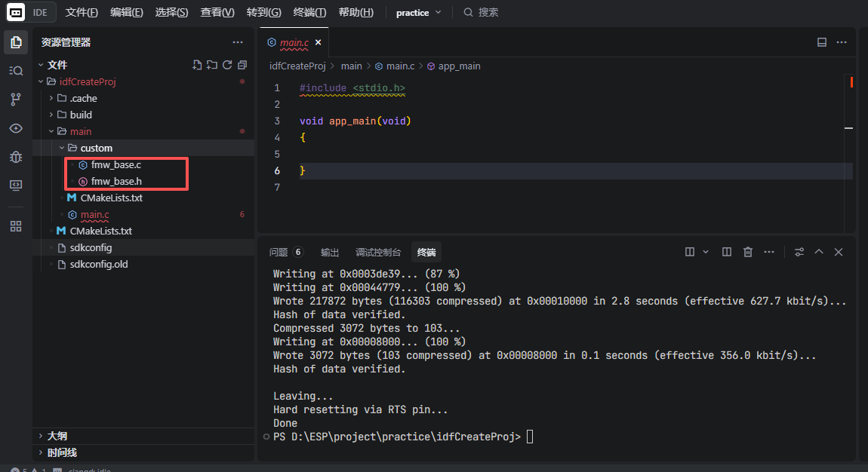Collapse the idfCreateProj root folder
The height and width of the screenshot is (472, 868).
coord(41,81)
